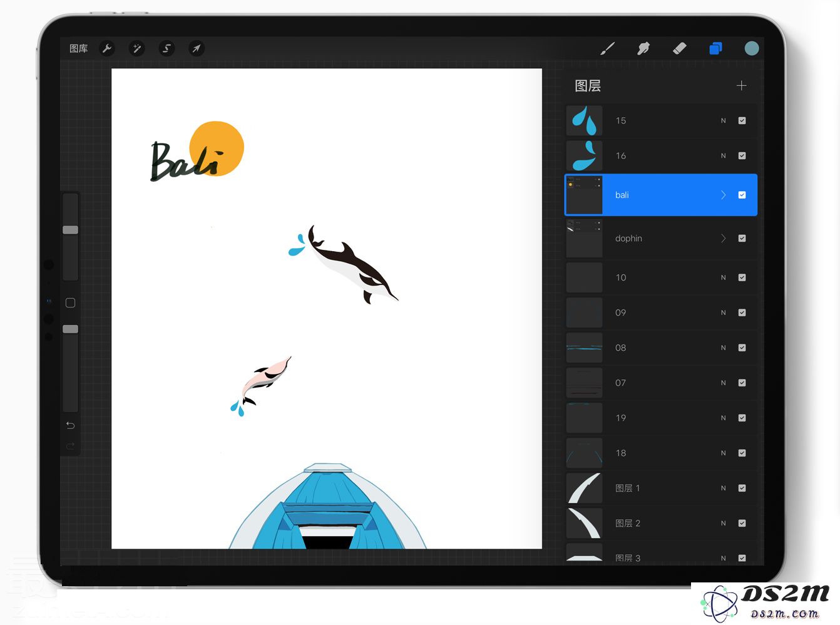The height and width of the screenshot is (625, 840).
Task: Open the color picker circle
Action: click(752, 48)
